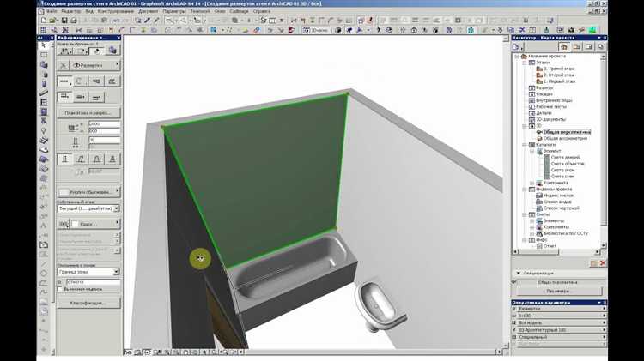Image resolution: width=644 pixels, height=361 pixels.
Task: Click the white pen color swatch in Info Box
Action: [76, 224]
